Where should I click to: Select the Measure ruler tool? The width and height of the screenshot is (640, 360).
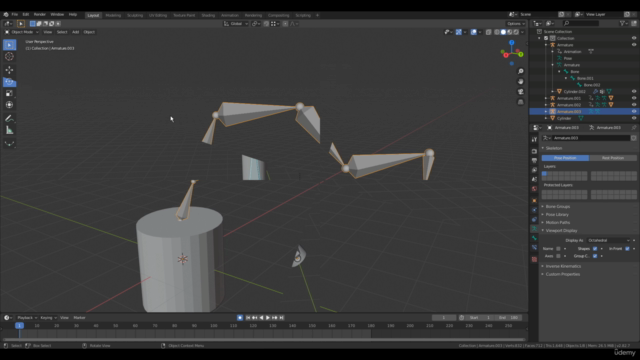pyautogui.click(x=9, y=130)
